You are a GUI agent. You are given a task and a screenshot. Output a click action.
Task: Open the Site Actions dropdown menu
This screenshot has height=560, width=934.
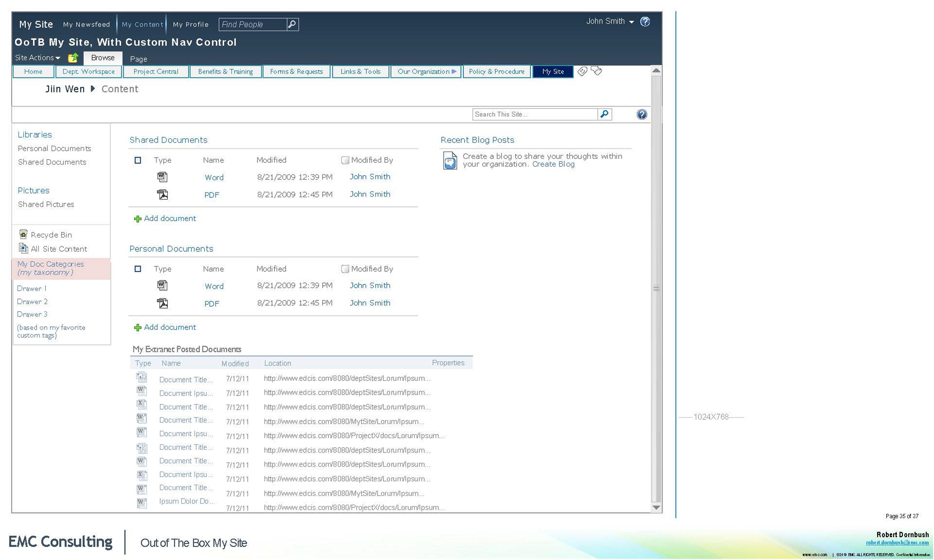coord(37,58)
